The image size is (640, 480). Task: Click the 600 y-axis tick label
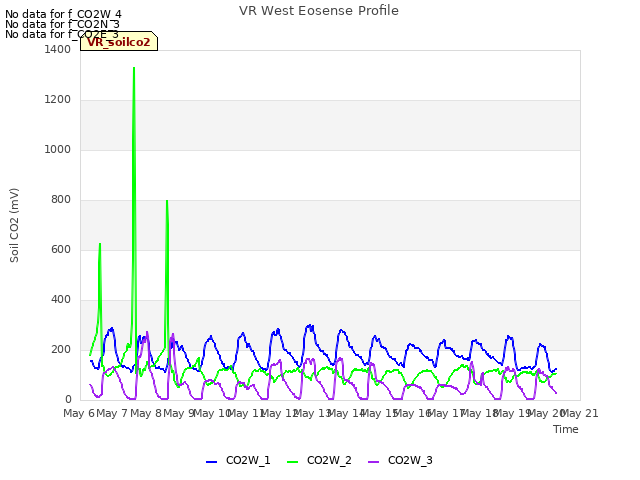pos(61,249)
